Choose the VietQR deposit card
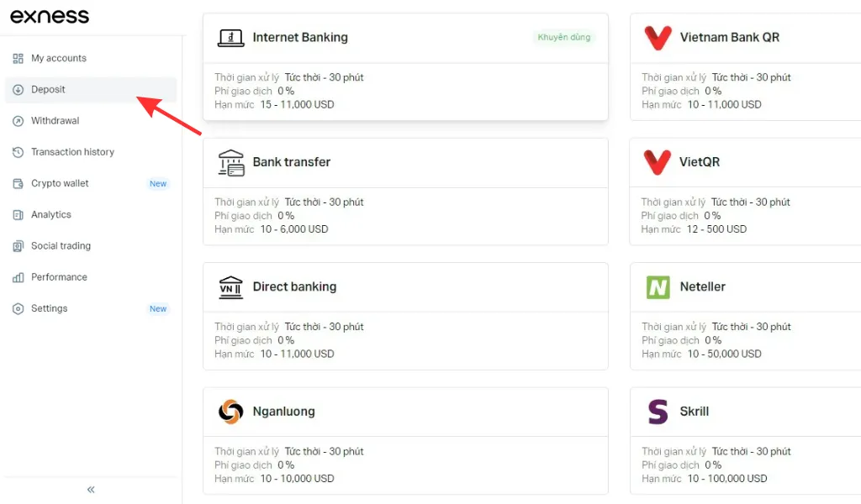Screen dimensions: 861x504 pos(745,192)
